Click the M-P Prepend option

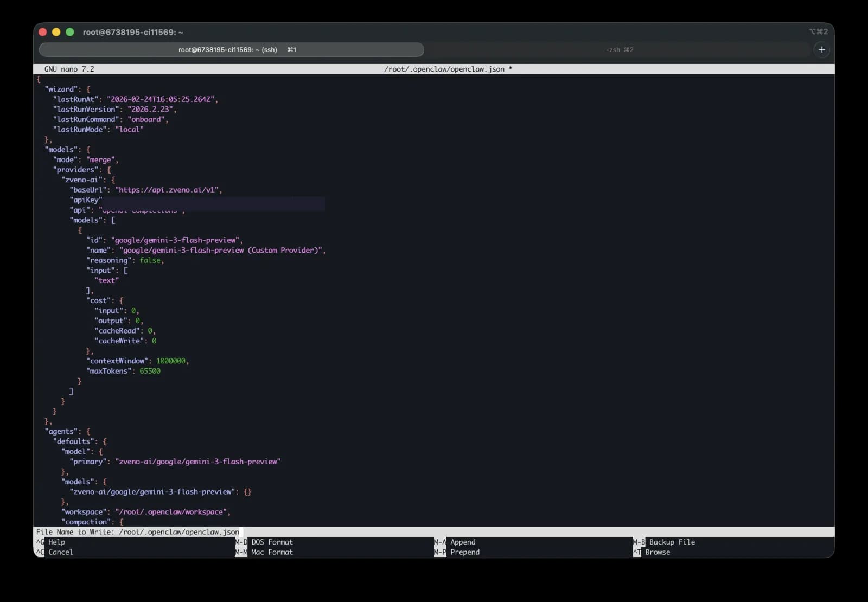[x=457, y=552]
